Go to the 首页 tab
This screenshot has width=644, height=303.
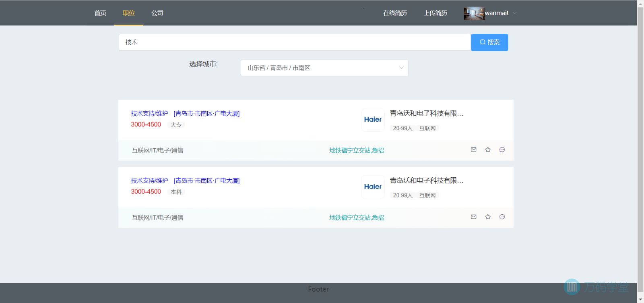point(100,13)
